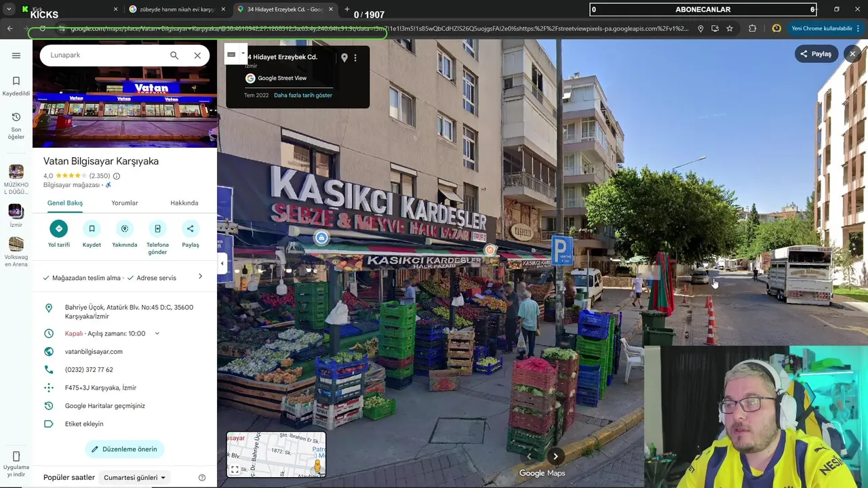The height and width of the screenshot is (488, 868).
Task: Open the Google Maps hamburger menu
Action: pyautogui.click(x=16, y=56)
